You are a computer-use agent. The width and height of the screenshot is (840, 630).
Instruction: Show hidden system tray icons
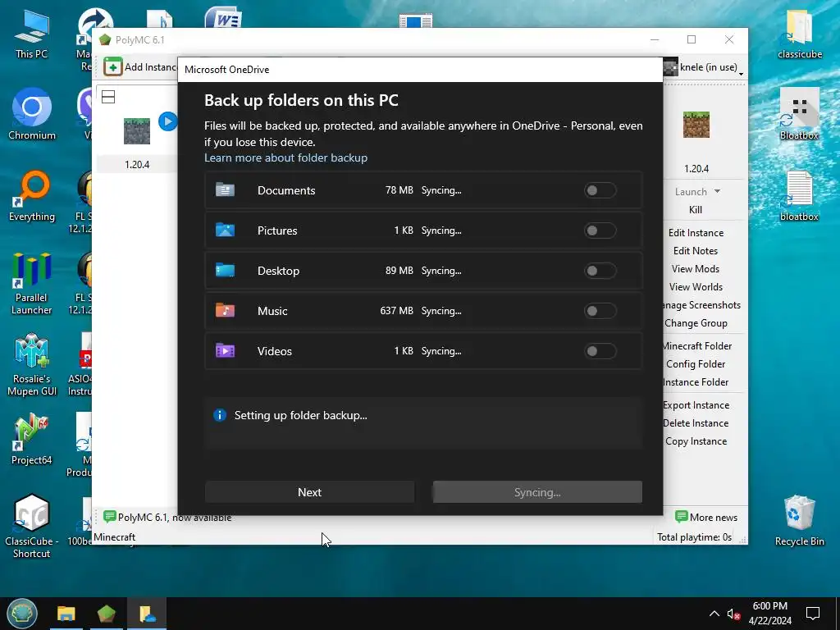coord(714,614)
